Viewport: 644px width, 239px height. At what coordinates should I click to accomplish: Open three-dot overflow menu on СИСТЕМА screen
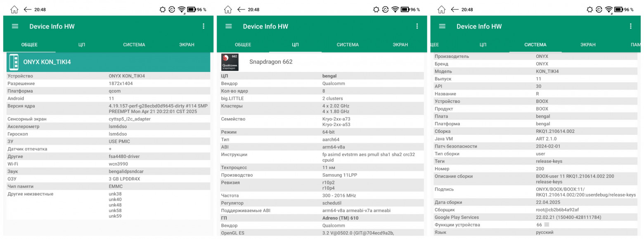630,26
